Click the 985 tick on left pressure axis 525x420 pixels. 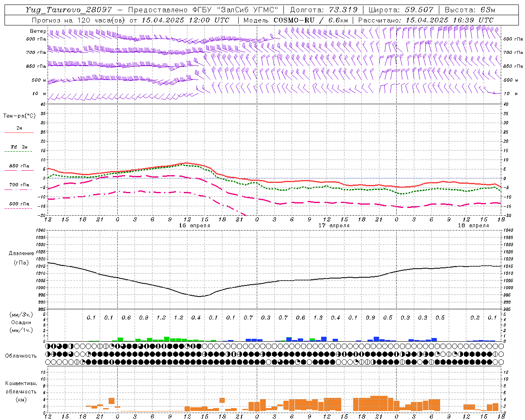pos(41,309)
